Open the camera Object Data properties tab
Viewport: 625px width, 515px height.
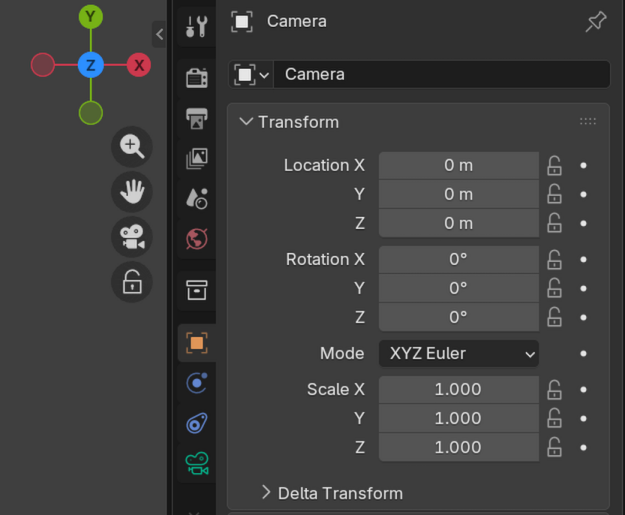pyautogui.click(x=197, y=463)
